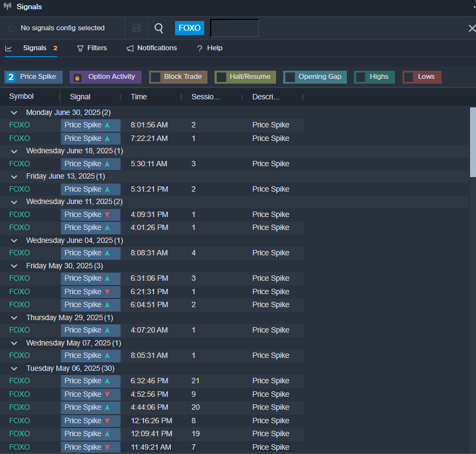Click up arrow on 6:32:46 PM Price Spike
Screen dimensions: 476x454
coord(107,381)
